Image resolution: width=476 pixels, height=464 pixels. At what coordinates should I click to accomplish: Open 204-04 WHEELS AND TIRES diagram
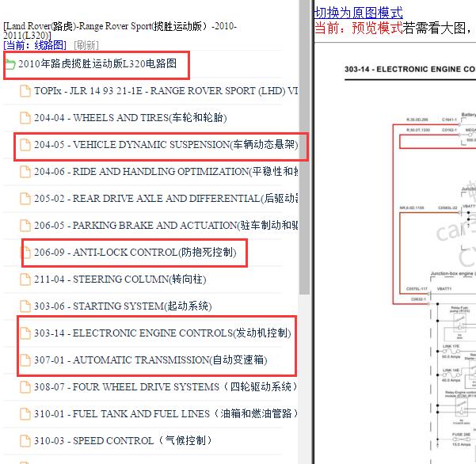(131, 118)
